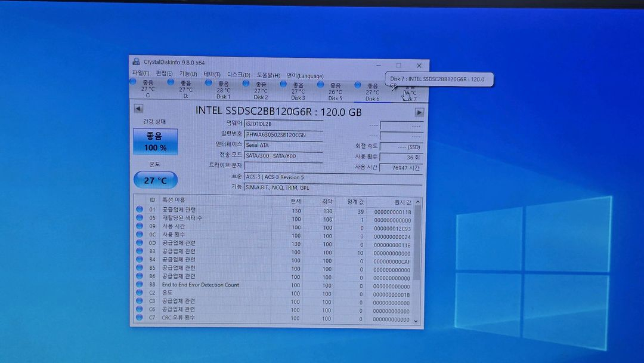Click the power on count field 36 회
The width and height of the screenshot is (644, 363).
tap(401, 158)
